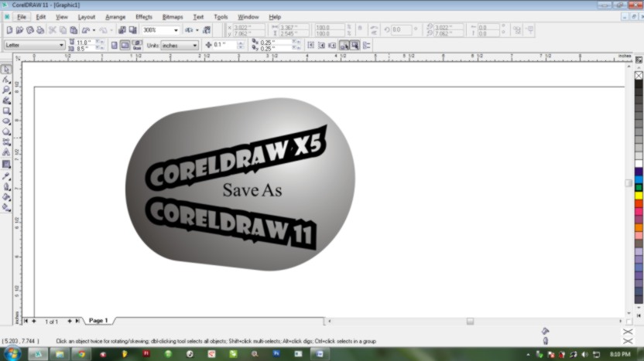Select the Shape tool

pos(6,80)
